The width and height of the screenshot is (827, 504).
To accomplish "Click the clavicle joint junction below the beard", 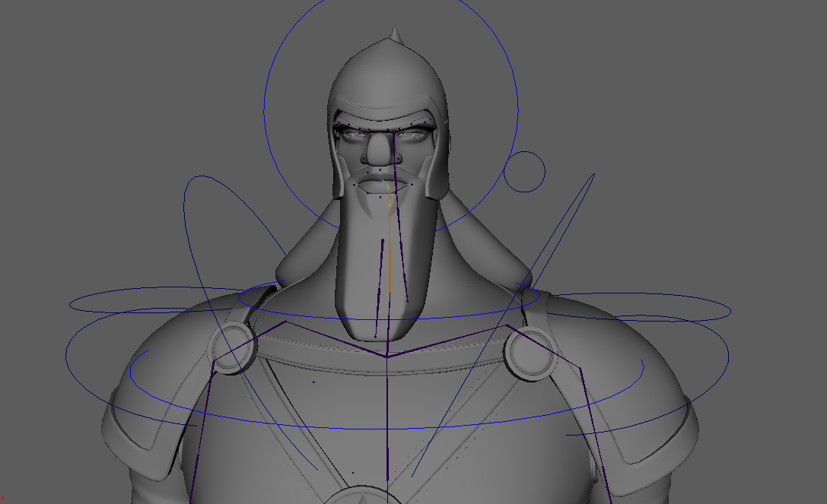I will click(387, 355).
